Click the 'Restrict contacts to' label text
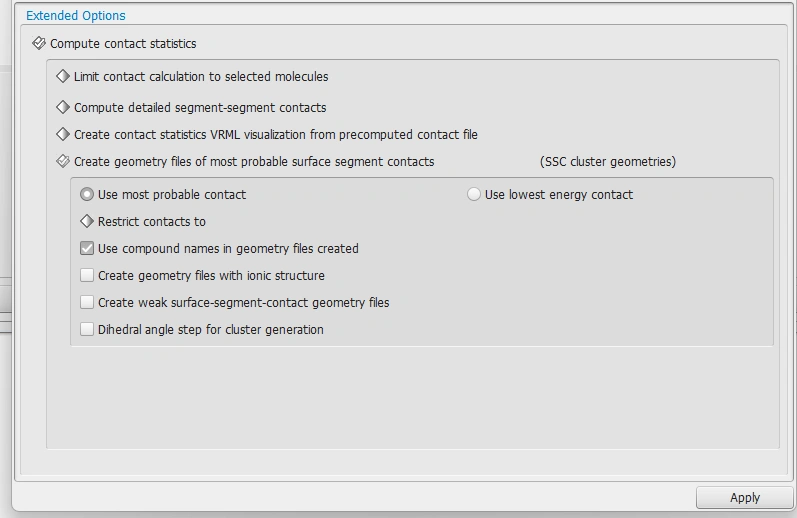 (x=152, y=222)
